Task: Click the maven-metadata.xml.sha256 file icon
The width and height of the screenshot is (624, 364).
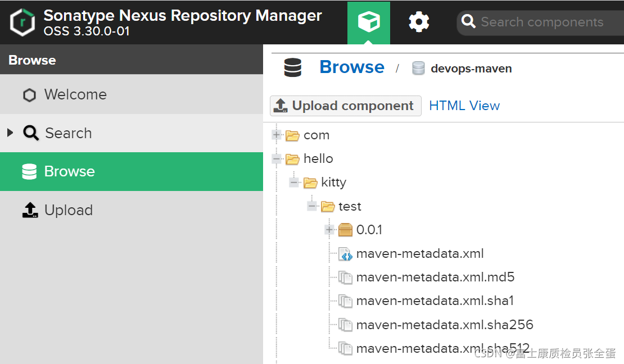Action: pyautogui.click(x=345, y=325)
